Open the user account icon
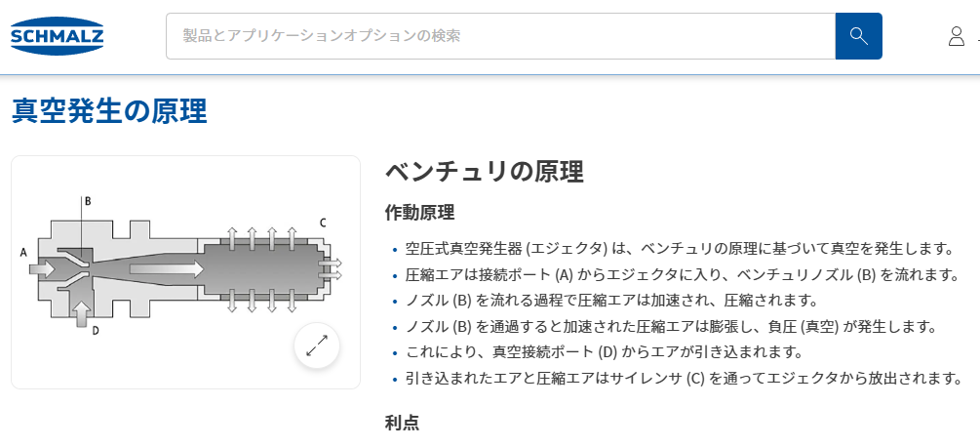Screen dimensions: 980x447 pos(957,36)
